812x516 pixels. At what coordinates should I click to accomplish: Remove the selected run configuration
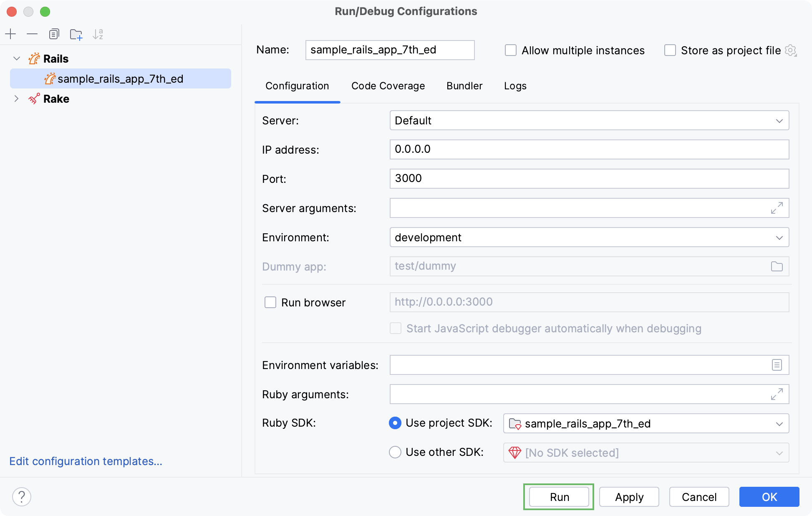click(x=32, y=34)
